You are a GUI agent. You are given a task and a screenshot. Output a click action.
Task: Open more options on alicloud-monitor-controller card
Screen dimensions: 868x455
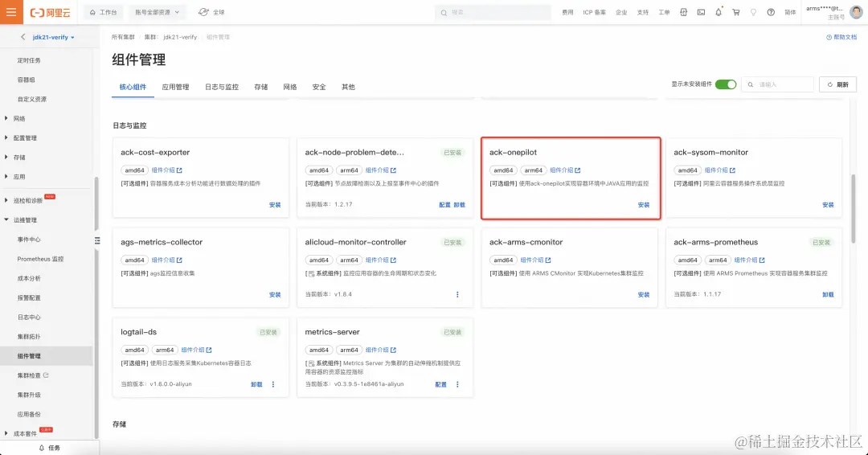point(457,294)
